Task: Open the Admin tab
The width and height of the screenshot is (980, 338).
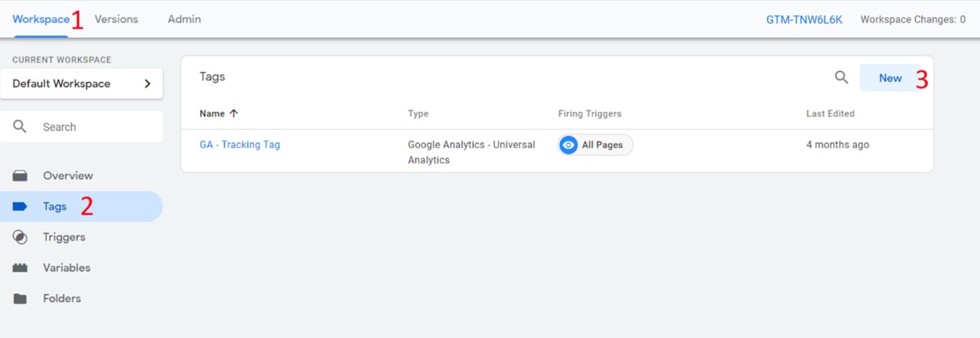Action: click(184, 19)
